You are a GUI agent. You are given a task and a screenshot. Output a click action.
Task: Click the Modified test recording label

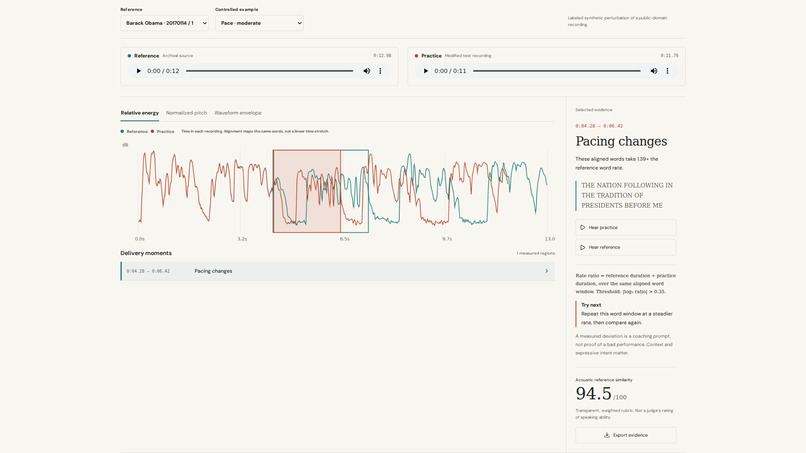click(468, 56)
